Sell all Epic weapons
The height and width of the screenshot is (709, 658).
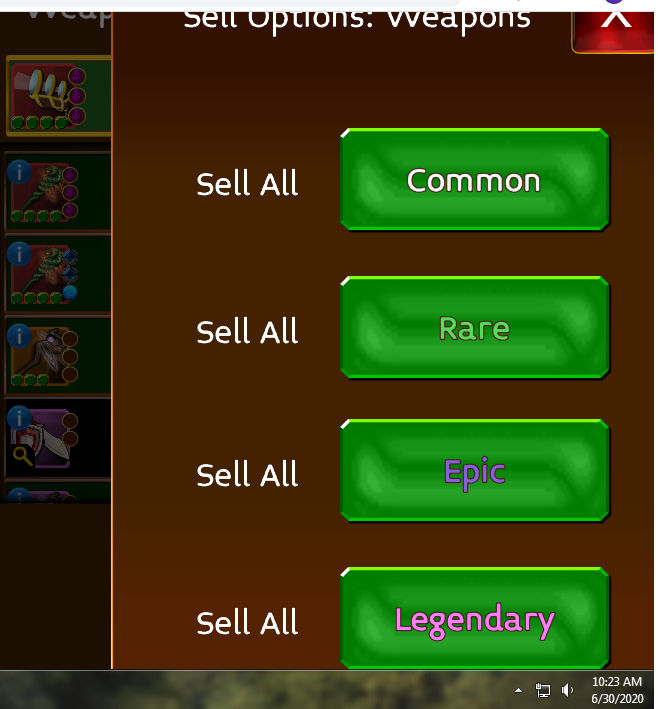(474, 471)
